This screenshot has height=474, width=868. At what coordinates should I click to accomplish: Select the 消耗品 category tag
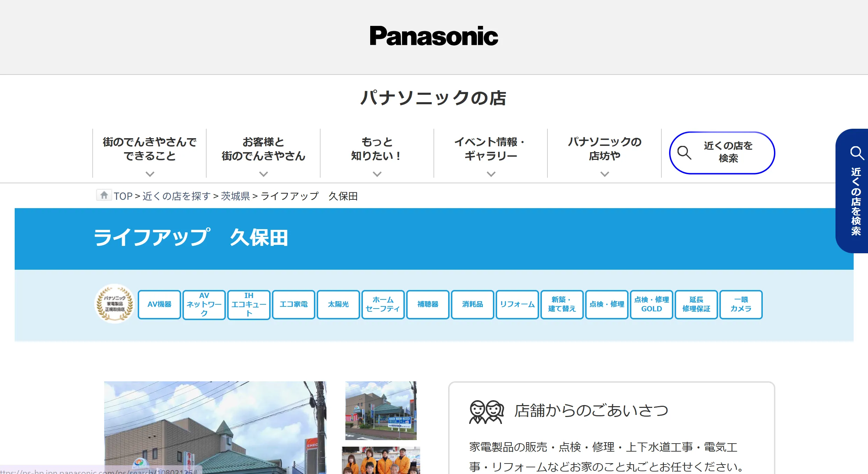pos(473,304)
